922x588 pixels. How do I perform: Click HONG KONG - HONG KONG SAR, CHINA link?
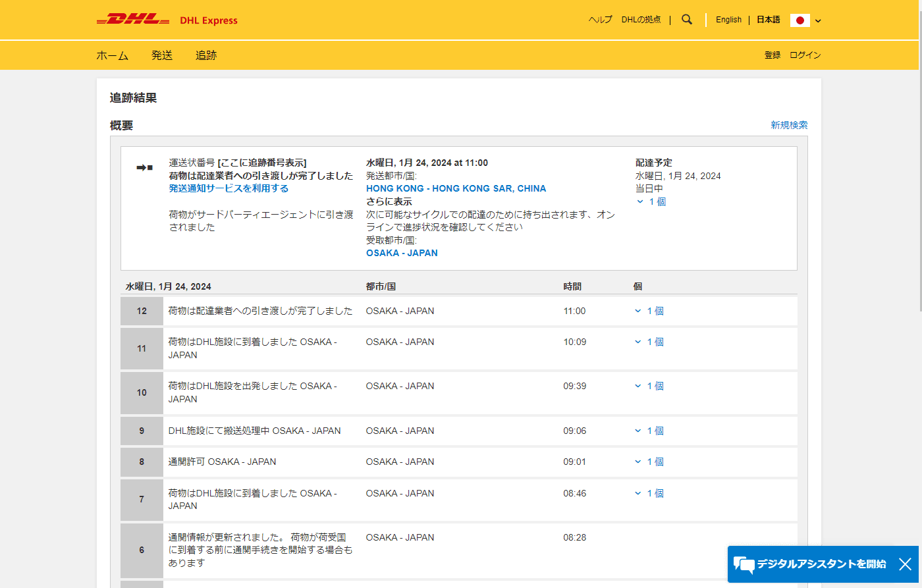pos(456,188)
